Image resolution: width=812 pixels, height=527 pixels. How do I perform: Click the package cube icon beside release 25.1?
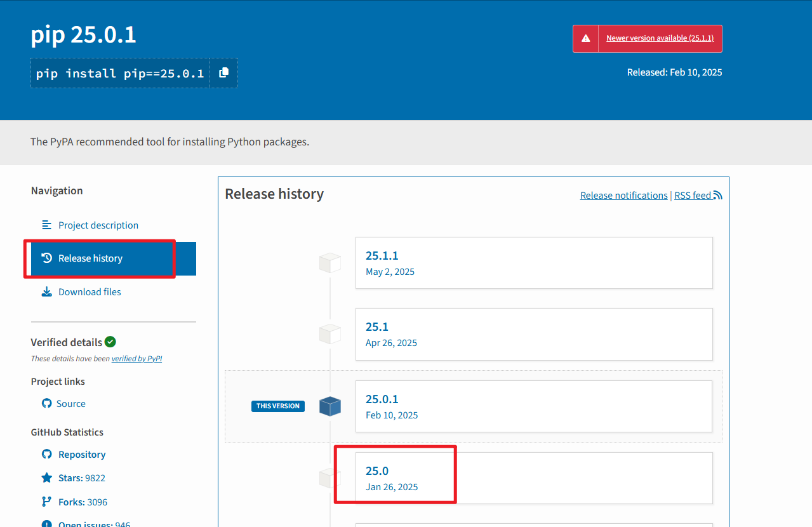330,334
